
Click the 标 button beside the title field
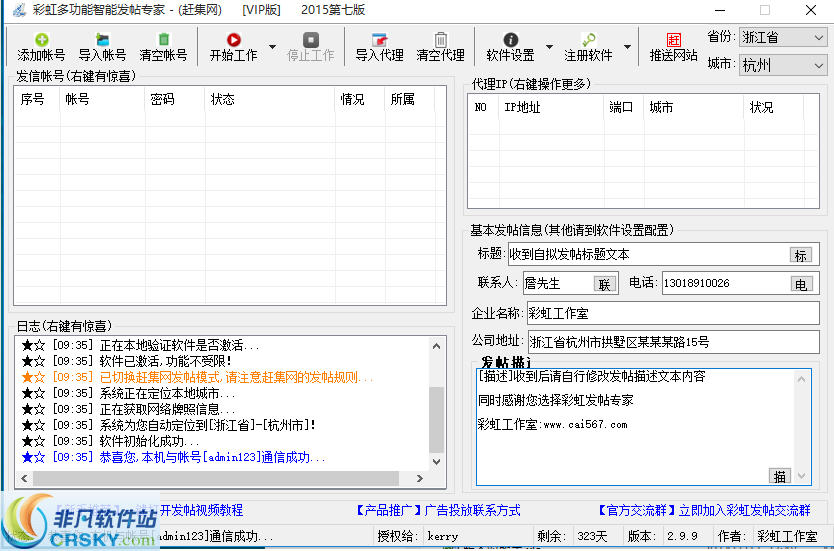coord(800,255)
